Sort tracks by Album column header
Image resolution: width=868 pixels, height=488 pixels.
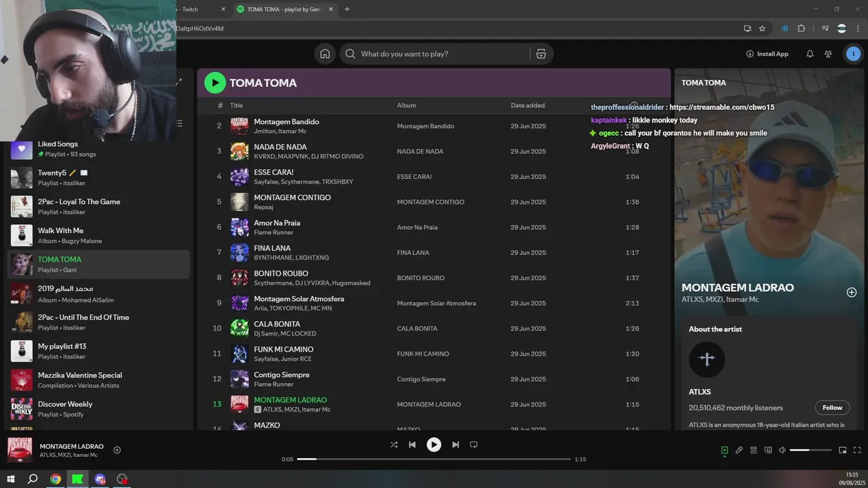click(x=406, y=106)
